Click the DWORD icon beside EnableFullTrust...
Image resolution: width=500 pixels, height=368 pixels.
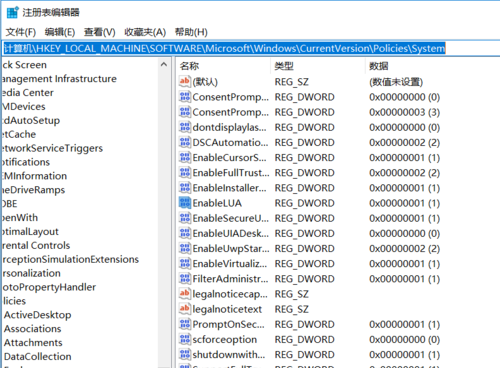[x=185, y=173]
